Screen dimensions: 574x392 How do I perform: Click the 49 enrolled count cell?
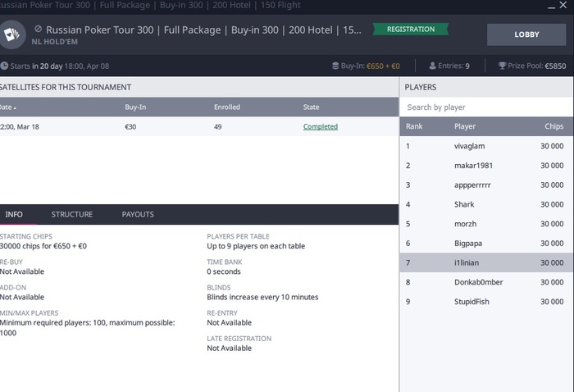point(218,126)
